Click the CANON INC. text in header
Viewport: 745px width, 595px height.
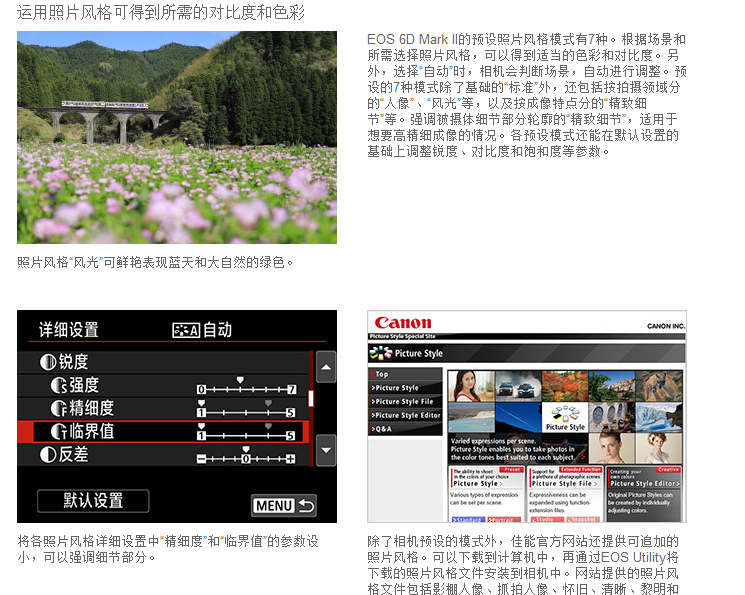pyautogui.click(x=666, y=326)
